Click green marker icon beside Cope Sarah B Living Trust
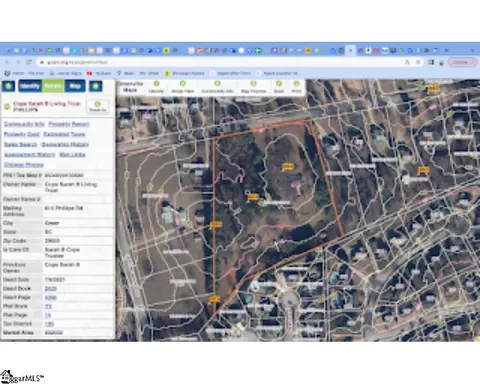This screenshot has height=384, width=480. coord(7,107)
